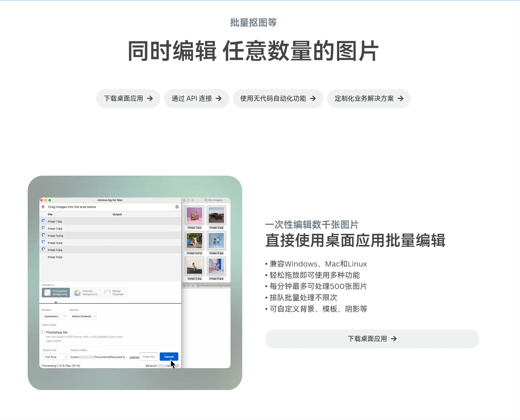Click the spinner icon beside Image 1.jpg
520x420 pixels.
coord(43,221)
